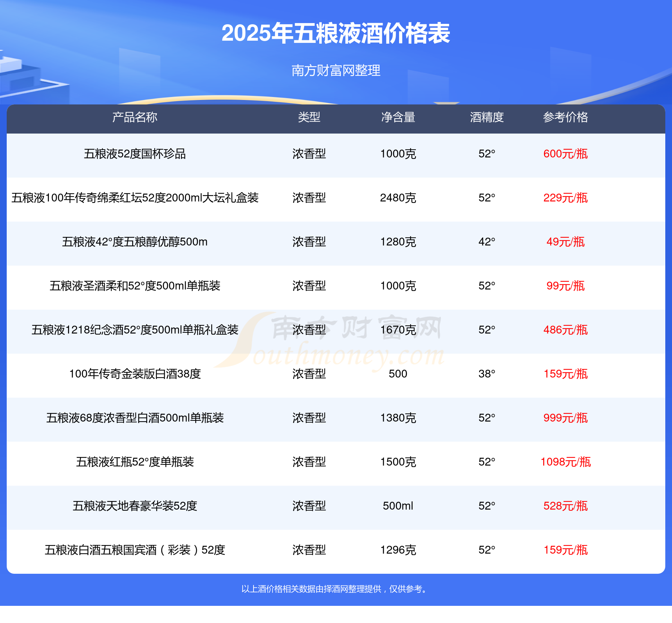Screen dimensions: 672x623
Task: Select product 五粮液红瓶52°度单瓶装
Action: [x=135, y=462]
